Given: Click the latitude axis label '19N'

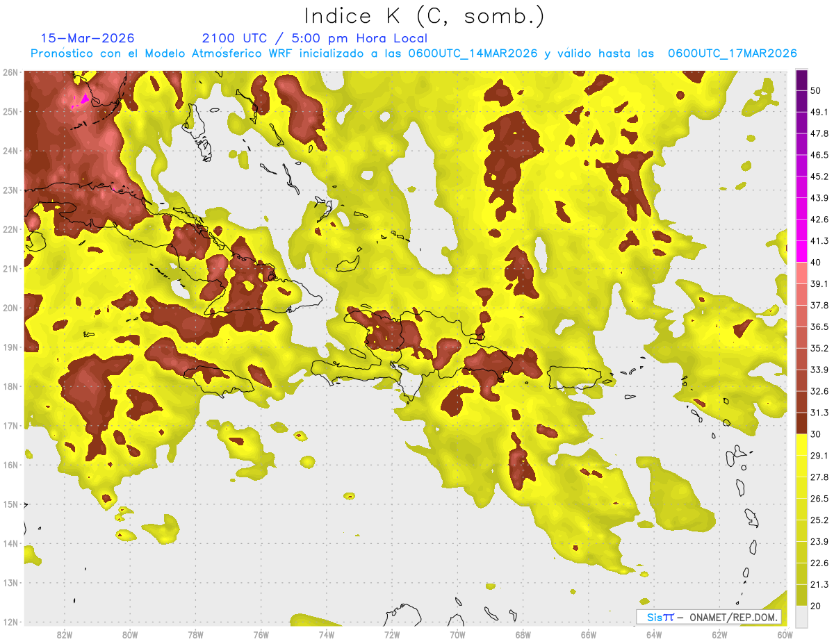Looking at the screenshot, I should pos(11,347).
